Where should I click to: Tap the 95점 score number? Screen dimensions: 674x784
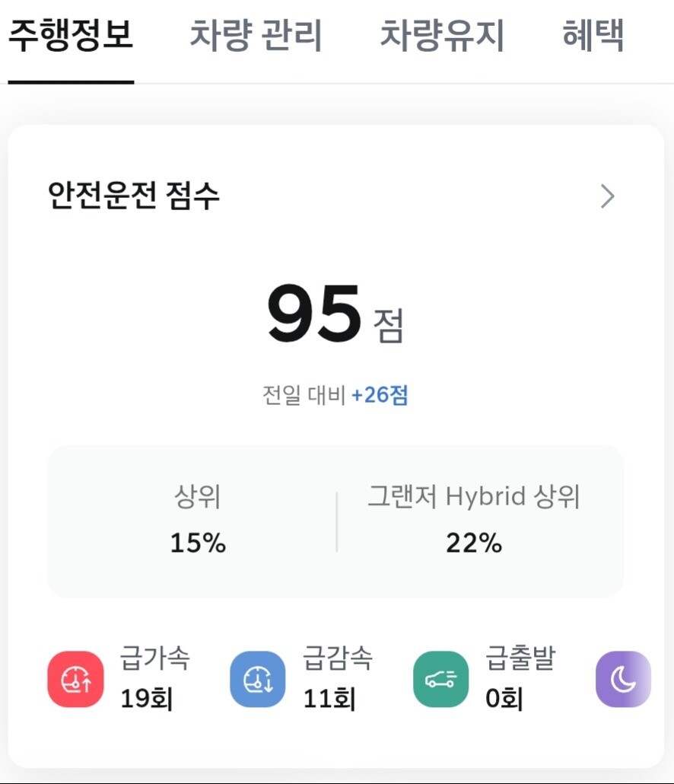coord(314,315)
